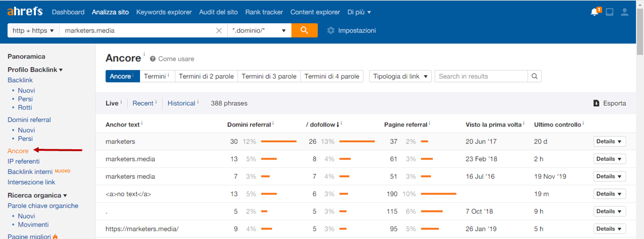The height and width of the screenshot is (239, 644).
Task: Click the info icon next to Pagine referral header
Action: (429, 123)
